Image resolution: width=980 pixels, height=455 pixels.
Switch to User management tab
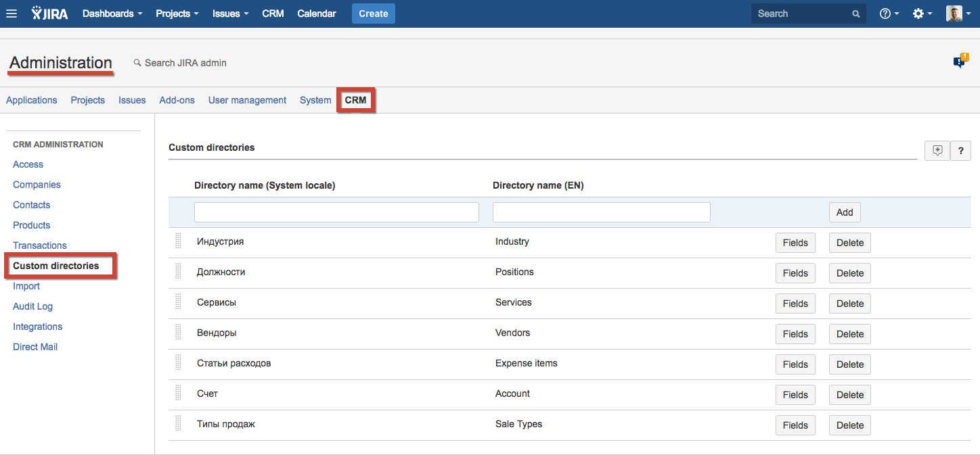coord(247,100)
